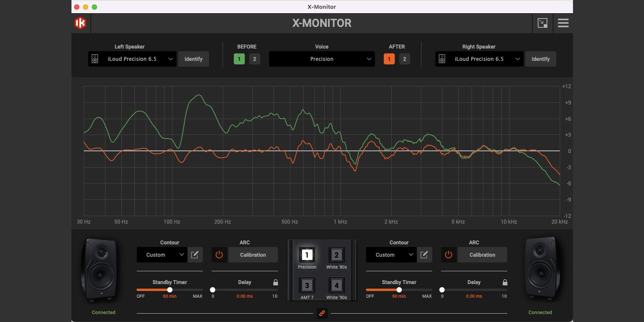Click the compact view resize icon
Viewport: 644px width, 322px height.
(x=542, y=23)
